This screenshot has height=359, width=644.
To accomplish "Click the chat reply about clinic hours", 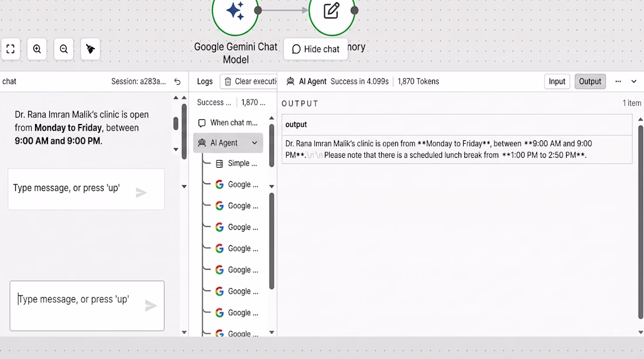I will tap(82, 127).
